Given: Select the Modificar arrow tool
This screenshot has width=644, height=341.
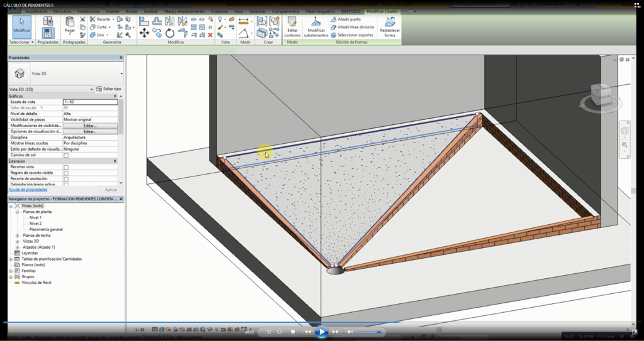Looking at the screenshot, I should tap(21, 24).
